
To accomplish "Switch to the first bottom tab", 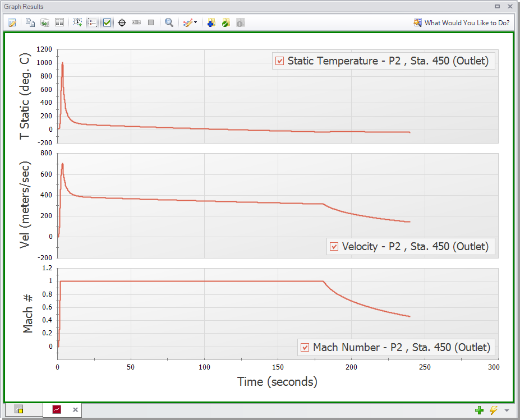I will [x=19, y=410].
